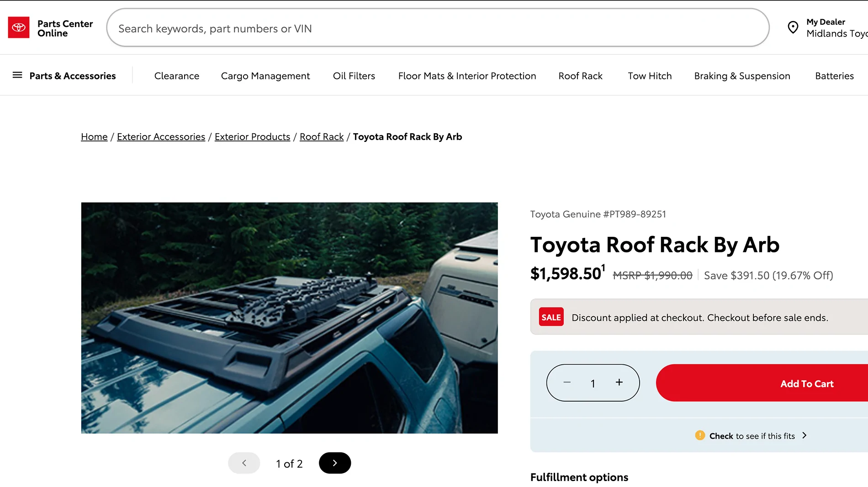Screen dimensions: 868x487
Task: Open the Braking & Suspension category
Action: click(x=742, y=76)
